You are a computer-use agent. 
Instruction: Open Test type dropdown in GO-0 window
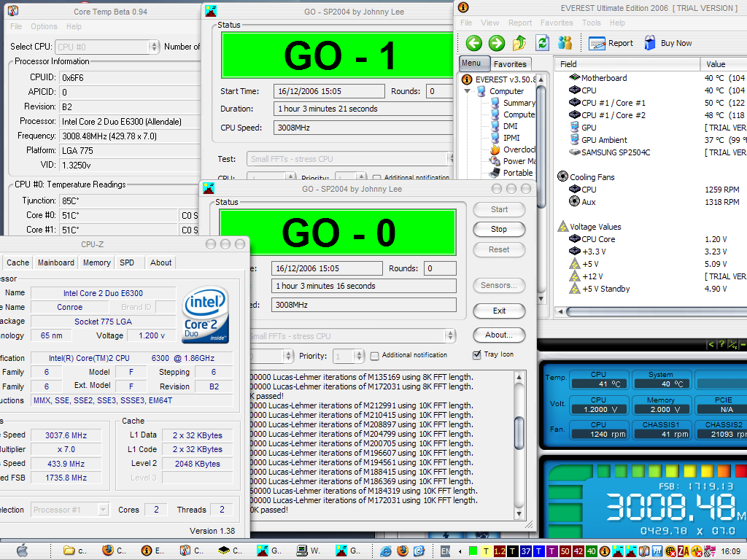[449, 335]
